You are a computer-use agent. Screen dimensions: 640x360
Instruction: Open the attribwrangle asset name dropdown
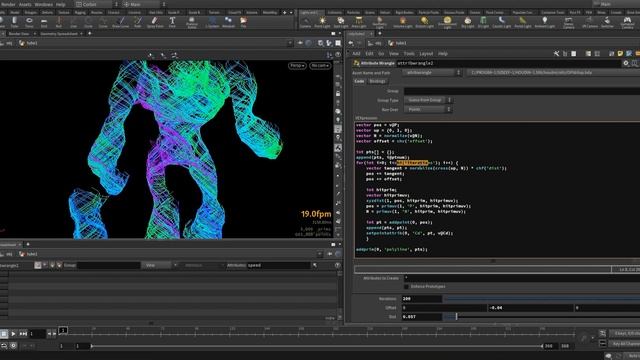(x=432, y=73)
